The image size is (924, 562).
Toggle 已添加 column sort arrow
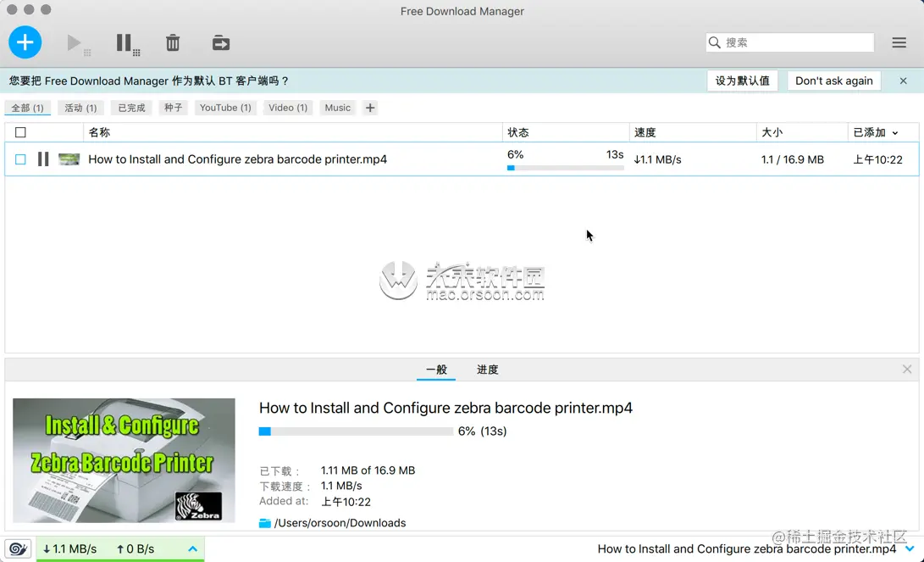coord(895,133)
